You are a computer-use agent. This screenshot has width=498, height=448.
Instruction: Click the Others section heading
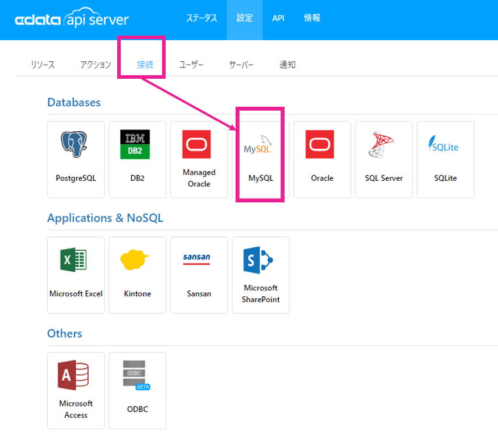click(65, 334)
